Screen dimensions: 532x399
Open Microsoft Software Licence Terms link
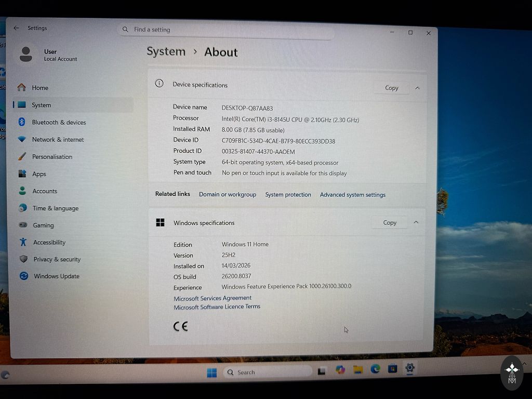[217, 307]
